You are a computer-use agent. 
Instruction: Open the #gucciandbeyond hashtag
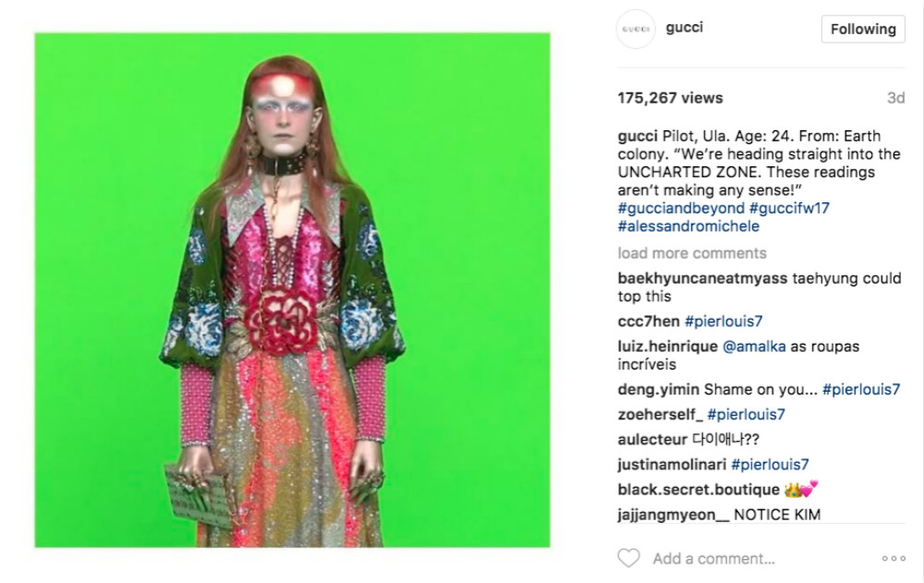point(681,208)
